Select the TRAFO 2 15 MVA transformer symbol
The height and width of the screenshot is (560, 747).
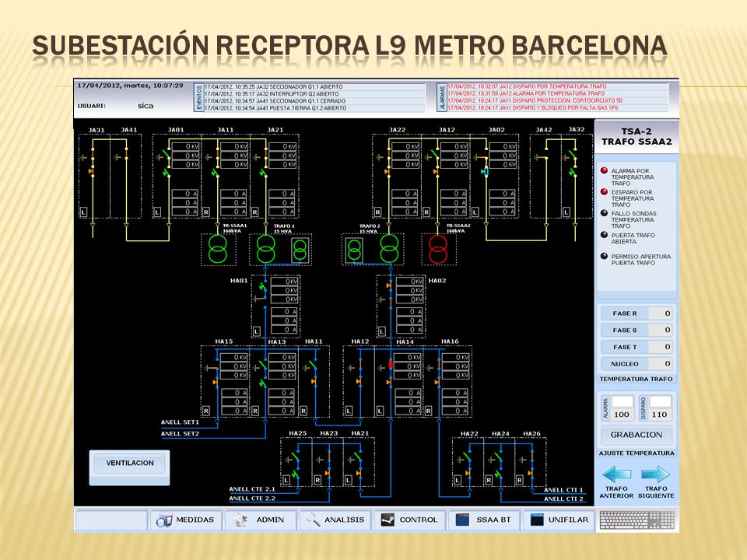389,249
